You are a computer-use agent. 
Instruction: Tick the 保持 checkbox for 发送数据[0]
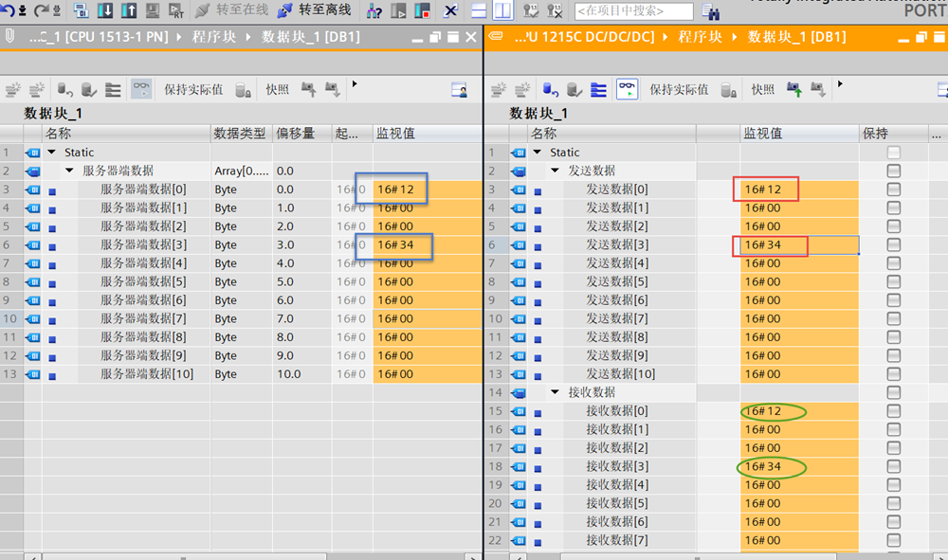(893, 190)
